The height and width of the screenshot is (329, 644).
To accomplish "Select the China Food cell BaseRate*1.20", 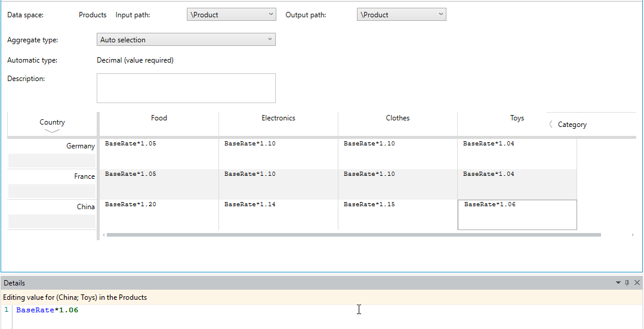I will click(159, 215).
